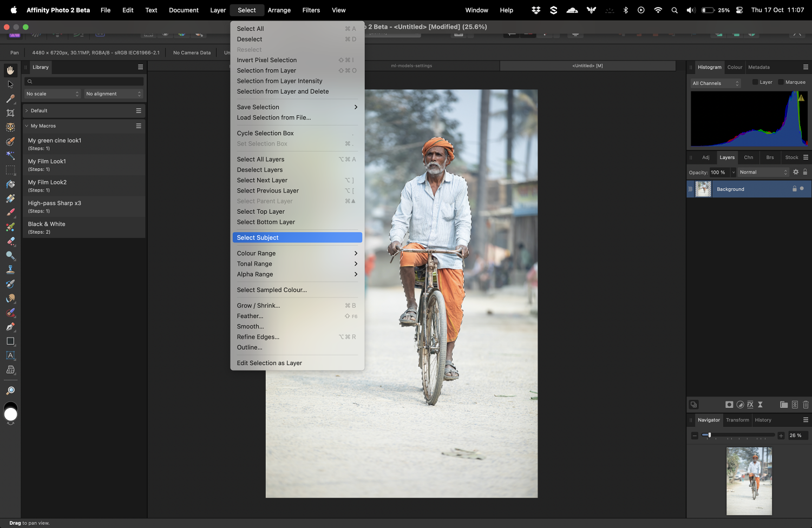Toggle Background layer visibility dot
812x528 pixels.
pyautogui.click(x=802, y=189)
